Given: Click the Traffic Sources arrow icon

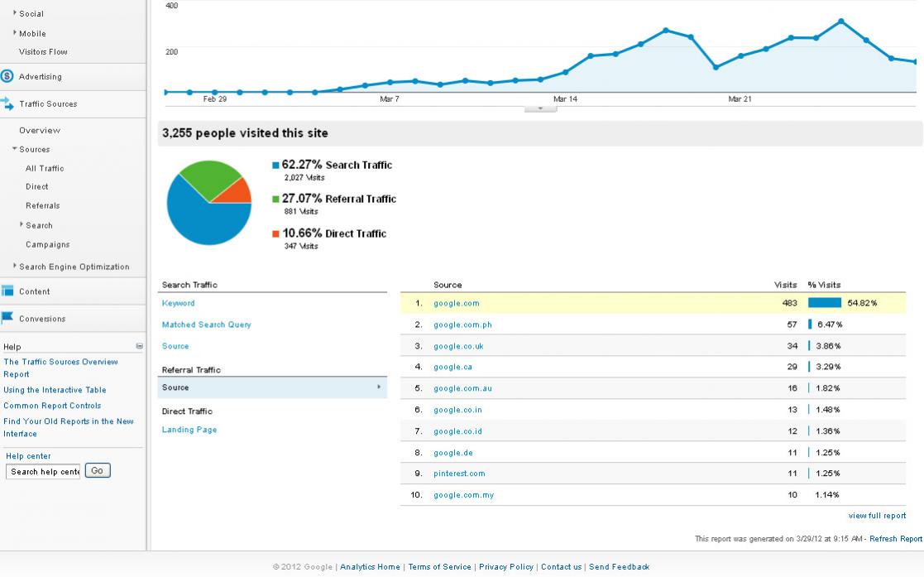Looking at the screenshot, I should 7,103.
